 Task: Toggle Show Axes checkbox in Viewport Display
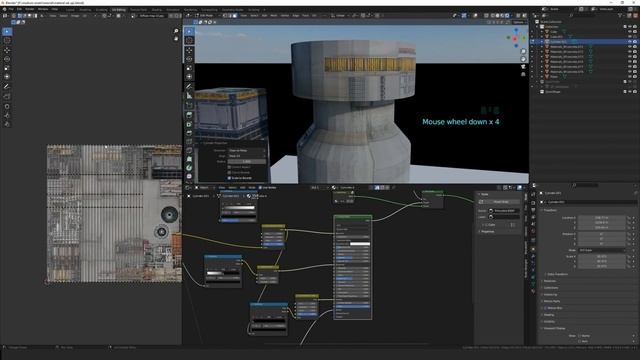point(580,341)
